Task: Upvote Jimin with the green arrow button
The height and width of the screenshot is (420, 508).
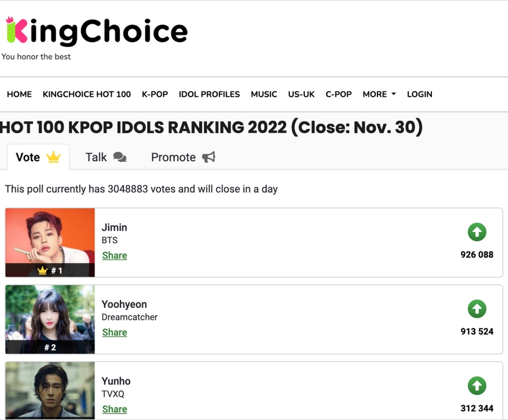Action: [x=477, y=232]
